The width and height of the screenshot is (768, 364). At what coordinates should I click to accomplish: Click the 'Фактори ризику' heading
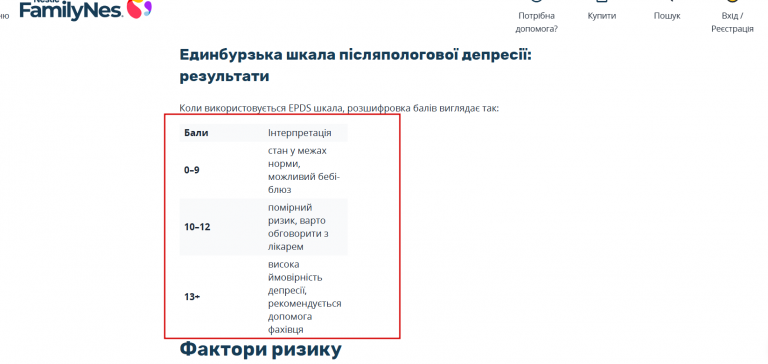[261, 350]
